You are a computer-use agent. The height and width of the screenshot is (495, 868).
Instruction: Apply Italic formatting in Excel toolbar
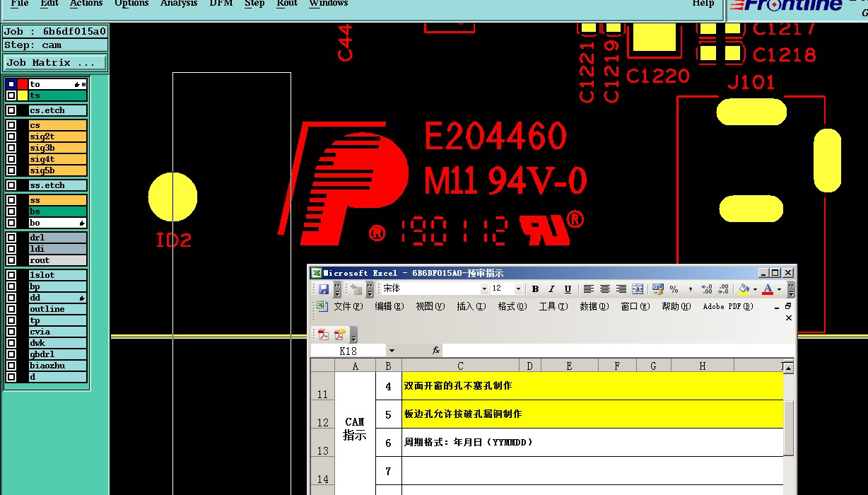point(551,289)
